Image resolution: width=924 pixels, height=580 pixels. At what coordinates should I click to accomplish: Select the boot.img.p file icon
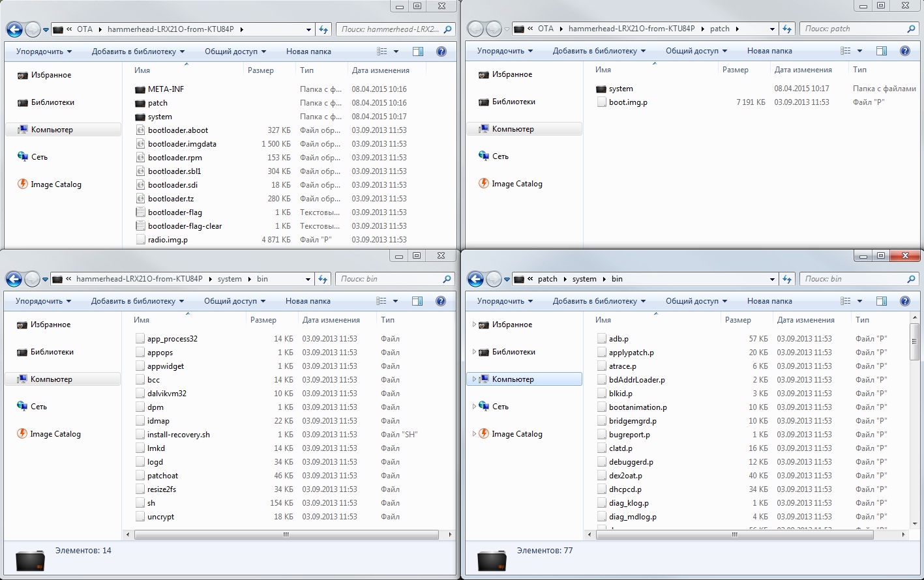(x=601, y=102)
